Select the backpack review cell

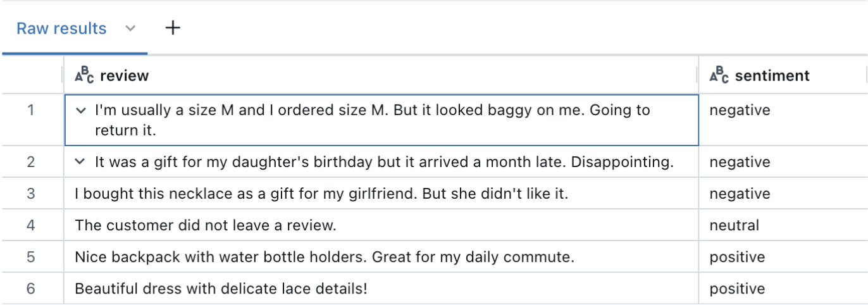click(324, 257)
